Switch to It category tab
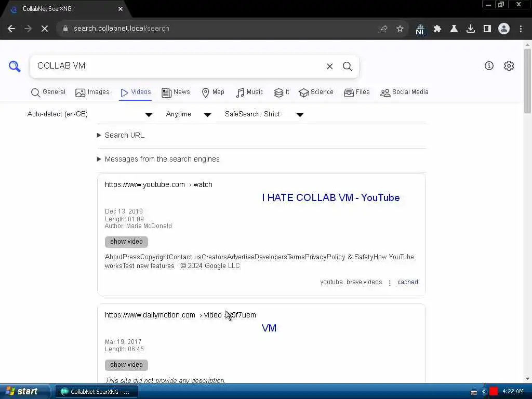This screenshot has width=532, height=399. [x=282, y=92]
